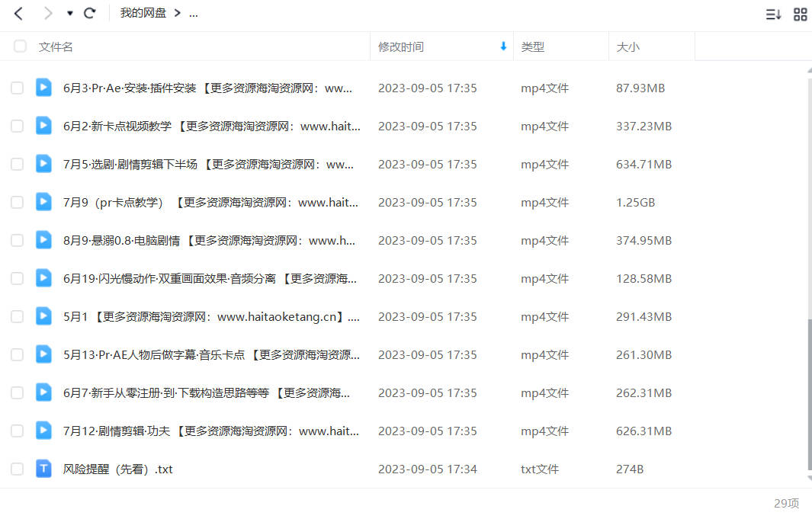
Task: Open 风险提醒 (先看).txt
Action: [x=118, y=469]
